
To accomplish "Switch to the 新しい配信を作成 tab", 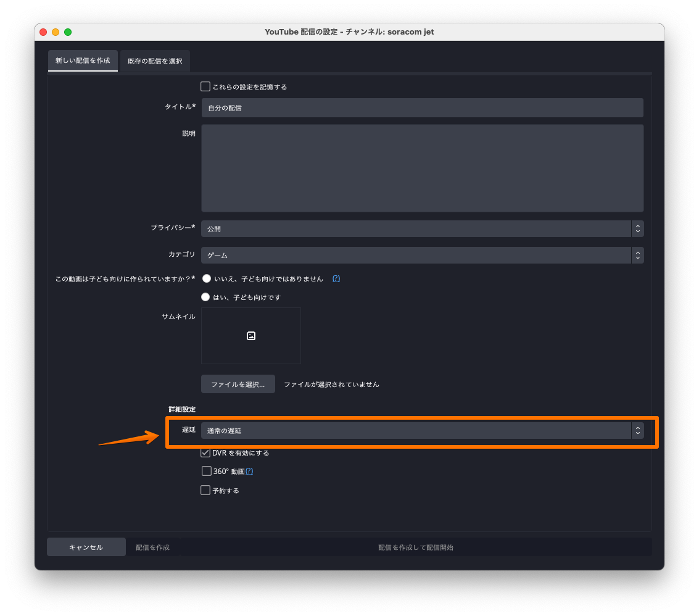I will point(83,60).
